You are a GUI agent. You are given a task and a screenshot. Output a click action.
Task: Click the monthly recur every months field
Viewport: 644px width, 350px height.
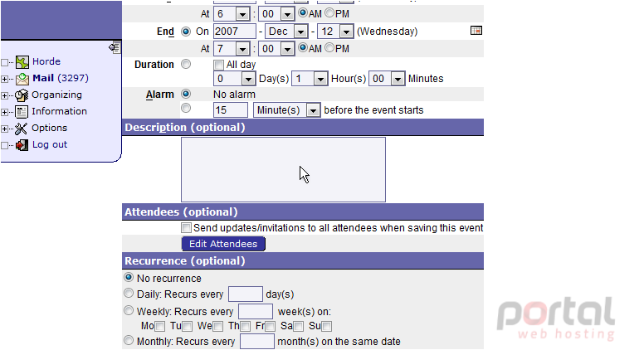coord(257,342)
